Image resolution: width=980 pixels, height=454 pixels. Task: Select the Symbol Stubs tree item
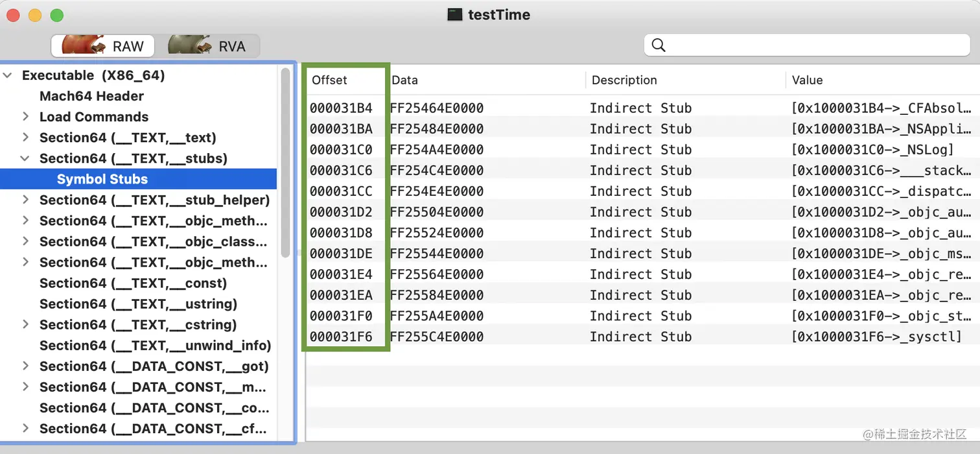pos(102,179)
